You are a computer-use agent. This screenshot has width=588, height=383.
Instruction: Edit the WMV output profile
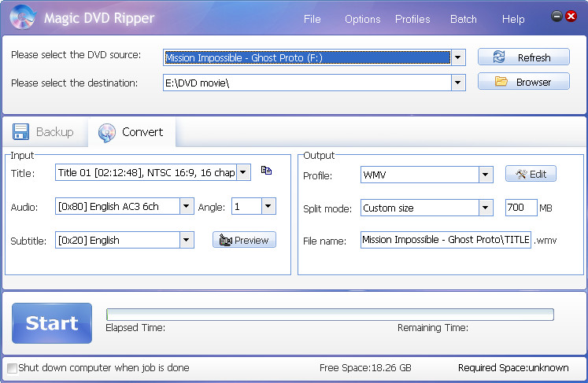(x=531, y=174)
